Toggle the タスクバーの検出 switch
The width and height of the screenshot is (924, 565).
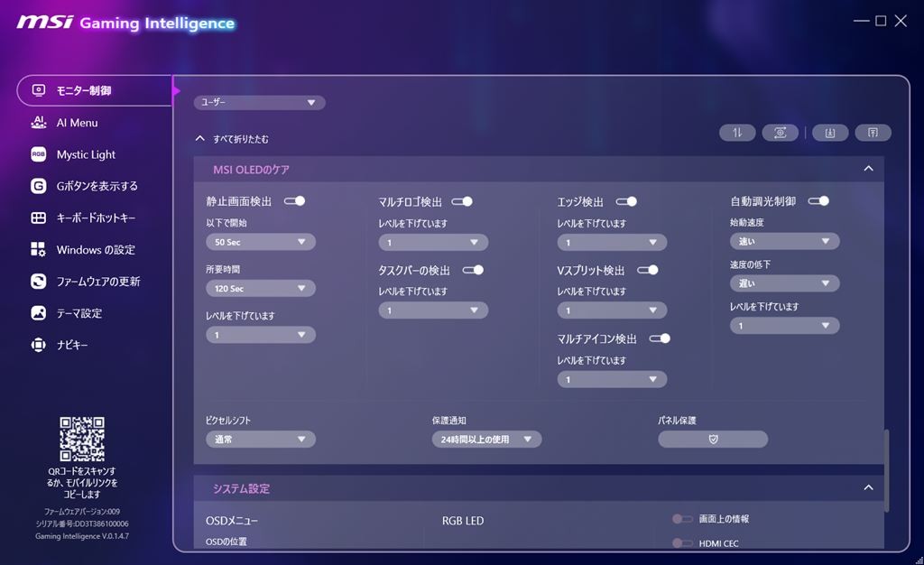[x=473, y=270]
